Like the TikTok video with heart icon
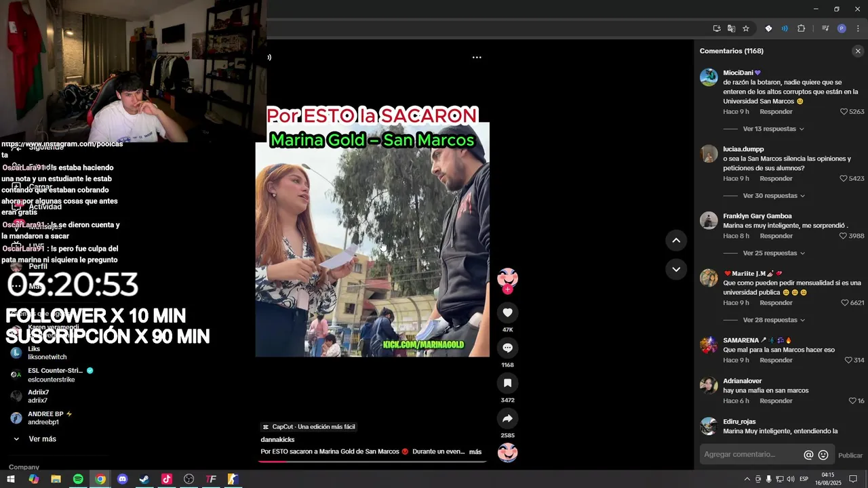 [x=507, y=312]
